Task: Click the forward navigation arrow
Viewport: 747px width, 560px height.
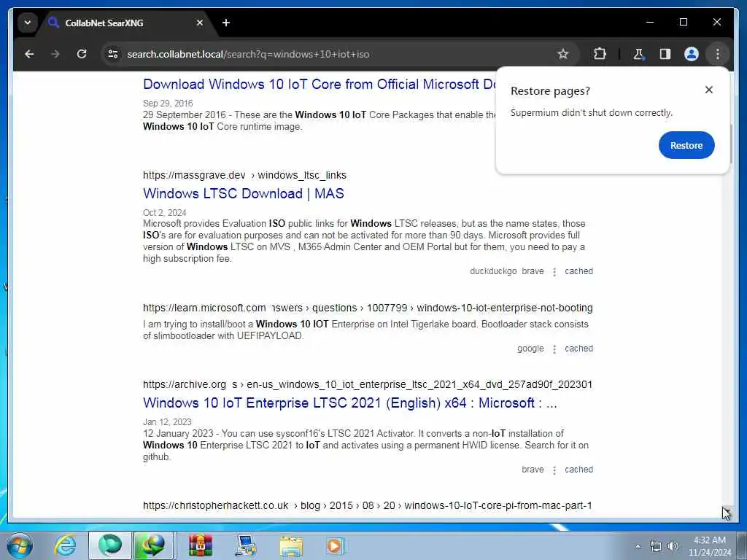Action: pos(55,54)
